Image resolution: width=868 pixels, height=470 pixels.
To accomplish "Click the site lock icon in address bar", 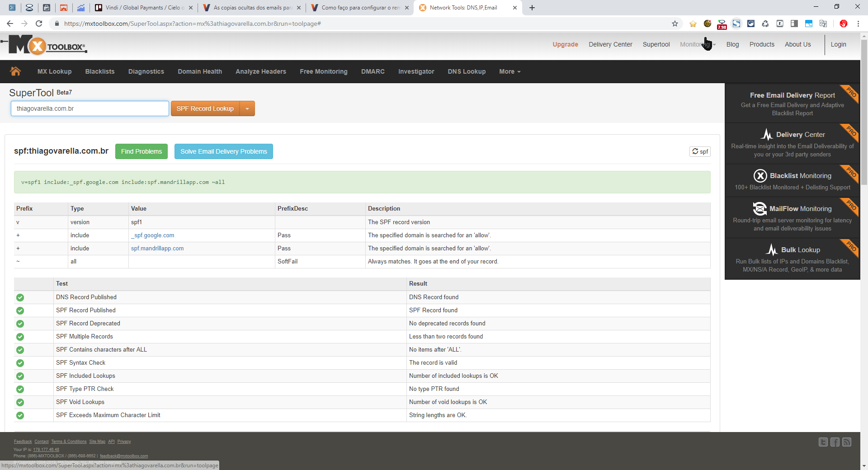I will [57, 23].
